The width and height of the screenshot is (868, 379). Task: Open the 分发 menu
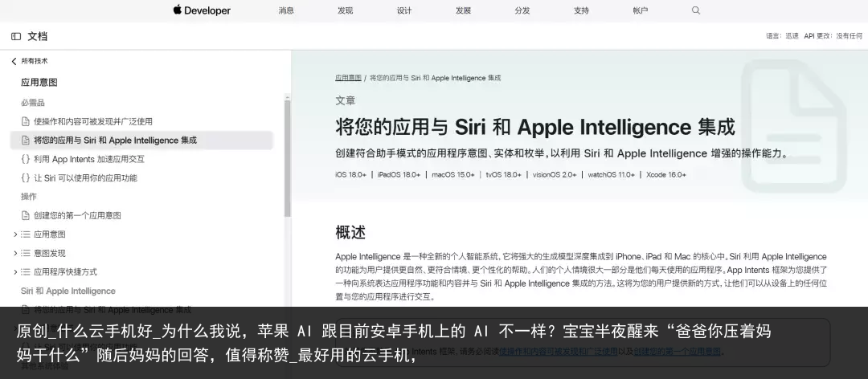(522, 10)
